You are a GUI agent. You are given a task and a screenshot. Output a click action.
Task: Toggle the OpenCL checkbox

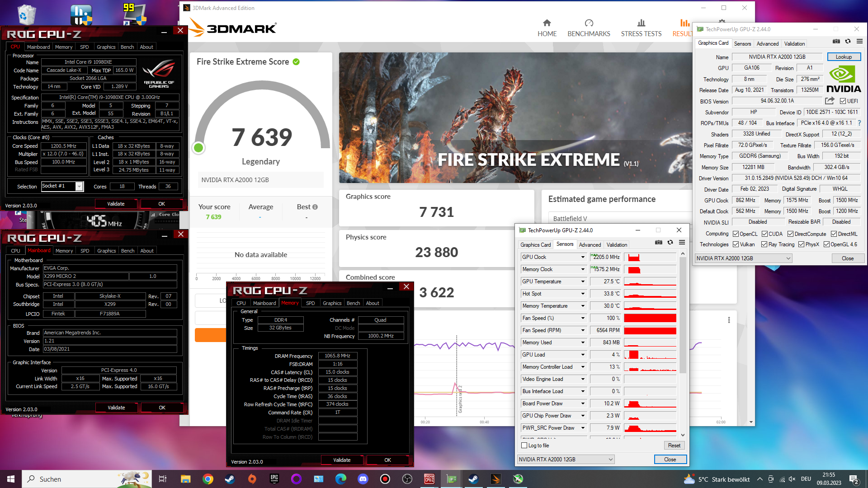(736, 234)
